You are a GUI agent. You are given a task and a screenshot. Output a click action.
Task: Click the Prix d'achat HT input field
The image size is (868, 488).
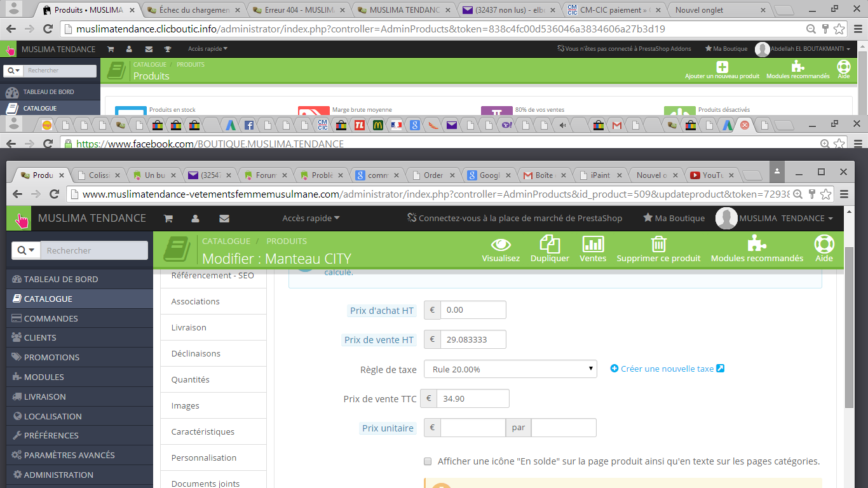tap(473, 310)
